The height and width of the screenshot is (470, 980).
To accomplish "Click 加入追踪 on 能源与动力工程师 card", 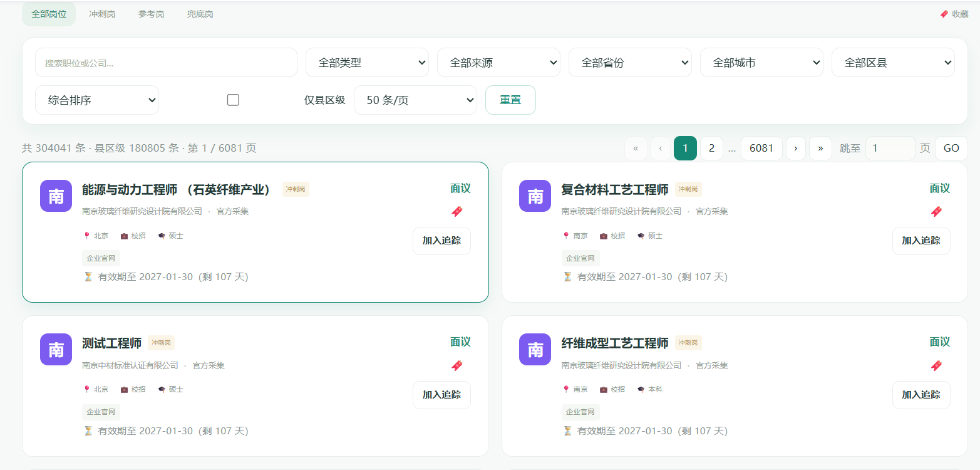I will pyautogui.click(x=441, y=241).
